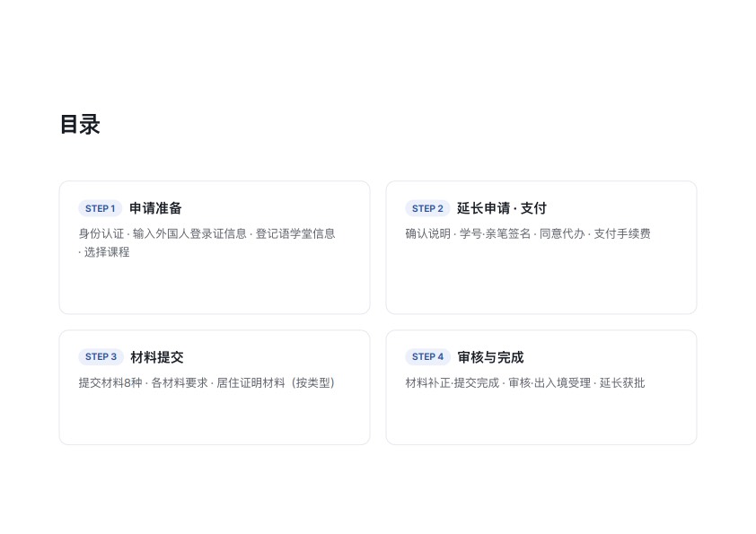Open the 延长申请·支付 card title
Image resolution: width=756 pixels, height=534 pixels.
[x=501, y=208]
